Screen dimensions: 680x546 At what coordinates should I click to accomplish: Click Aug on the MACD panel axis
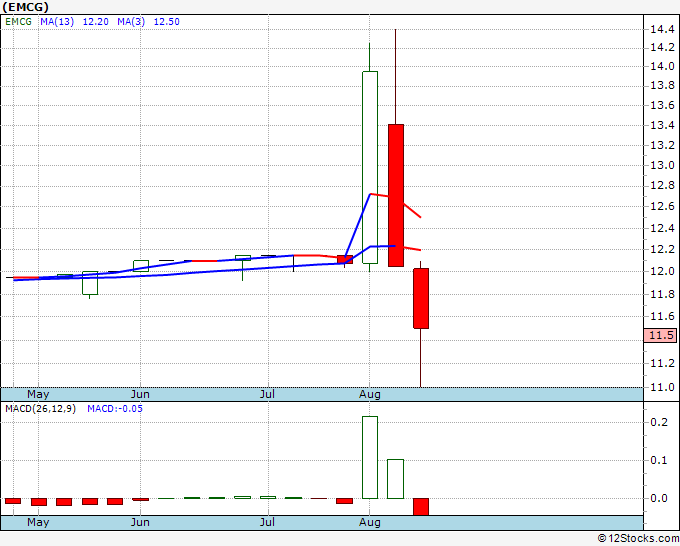click(369, 522)
